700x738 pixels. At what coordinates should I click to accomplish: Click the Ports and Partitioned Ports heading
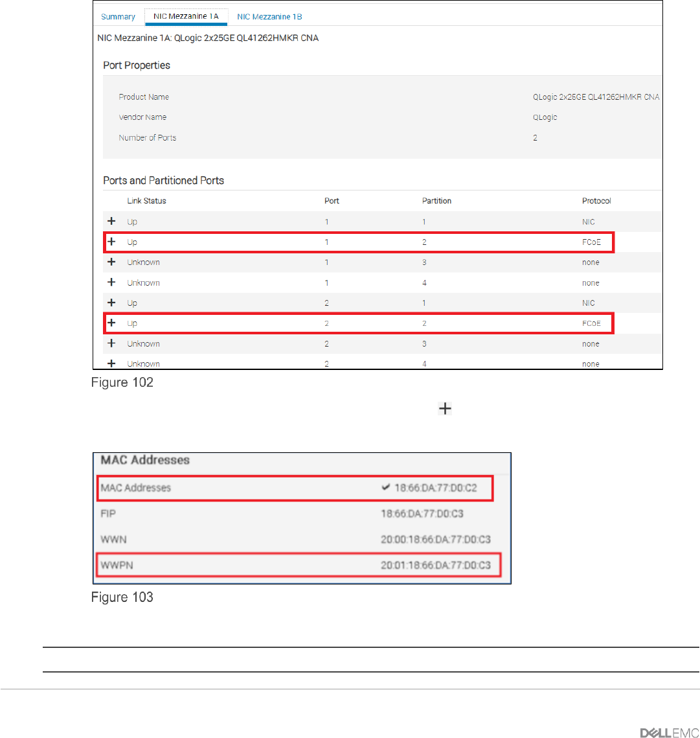click(x=163, y=181)
